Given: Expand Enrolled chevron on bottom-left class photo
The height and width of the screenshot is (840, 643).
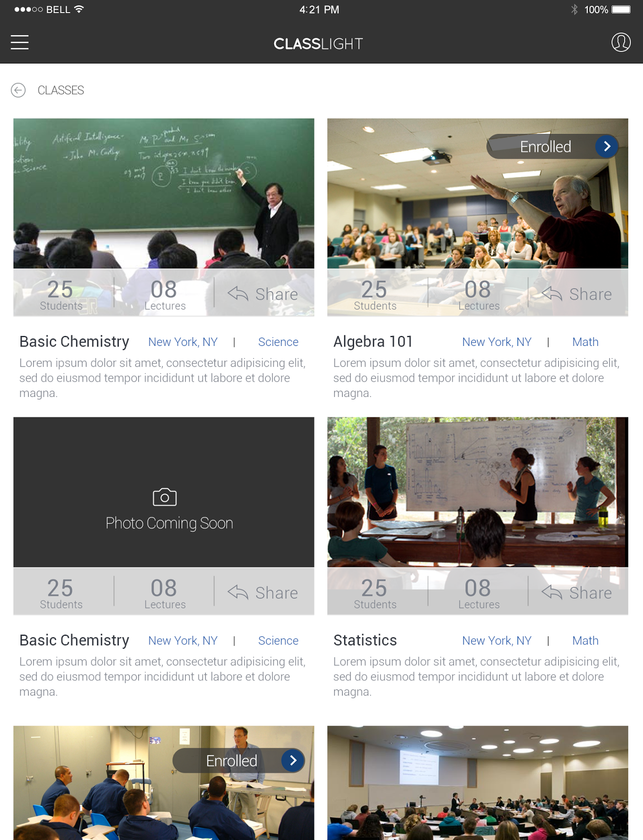Looking at the screenshot, I should (x=293, y=760).
